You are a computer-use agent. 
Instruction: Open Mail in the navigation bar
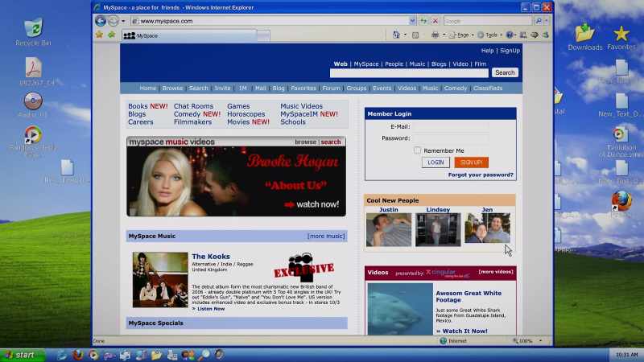pyautogui.click(x=260, y=88)
